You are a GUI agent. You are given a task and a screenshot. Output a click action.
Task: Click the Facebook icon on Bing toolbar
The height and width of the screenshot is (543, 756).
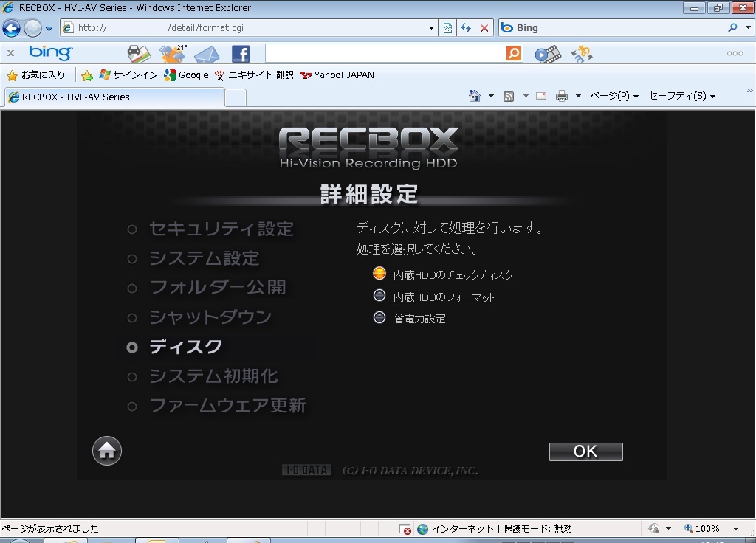(241, 53)
